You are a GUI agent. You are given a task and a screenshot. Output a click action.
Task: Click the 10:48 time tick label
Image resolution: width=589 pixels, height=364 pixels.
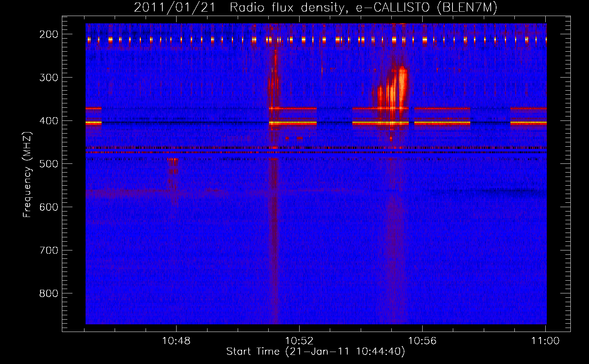point(176,341)
